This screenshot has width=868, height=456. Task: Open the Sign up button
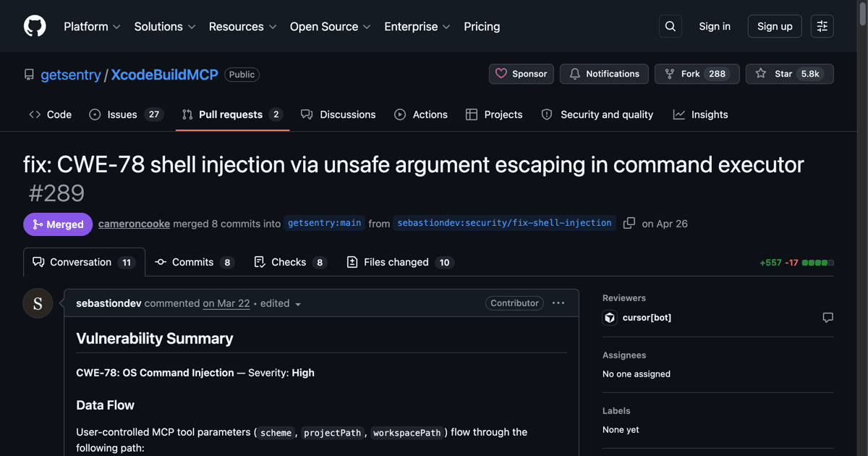pyautogui.click(x=775, y=26)
